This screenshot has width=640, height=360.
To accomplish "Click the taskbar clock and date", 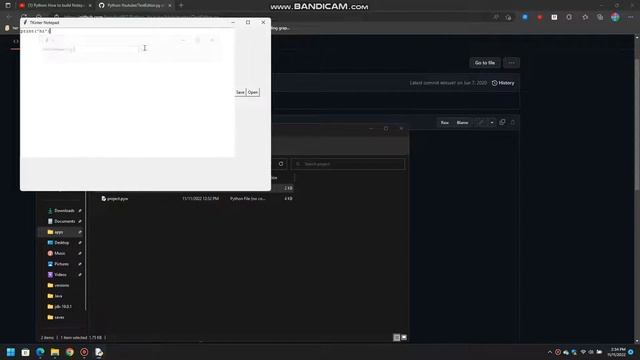I will 618,352.
